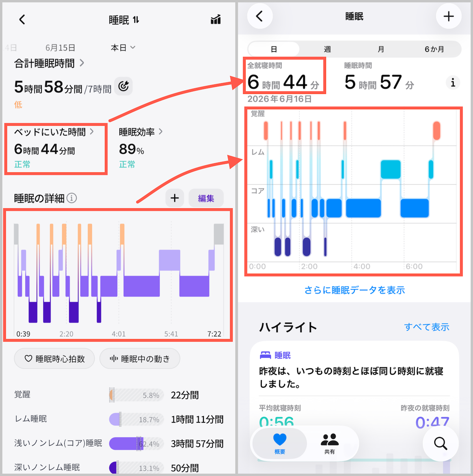Switch to the 日 tab

click(274, 49)
